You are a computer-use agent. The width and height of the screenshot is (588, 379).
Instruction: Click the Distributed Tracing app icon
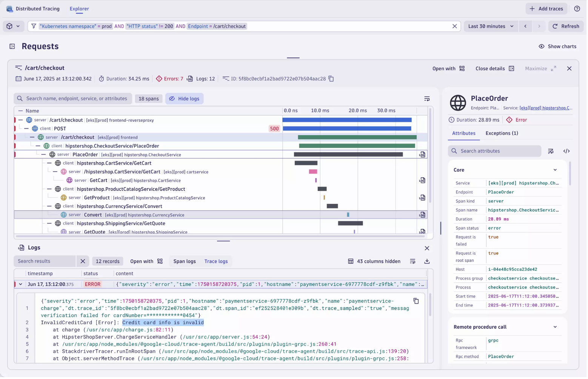click(x=10, y=9)
